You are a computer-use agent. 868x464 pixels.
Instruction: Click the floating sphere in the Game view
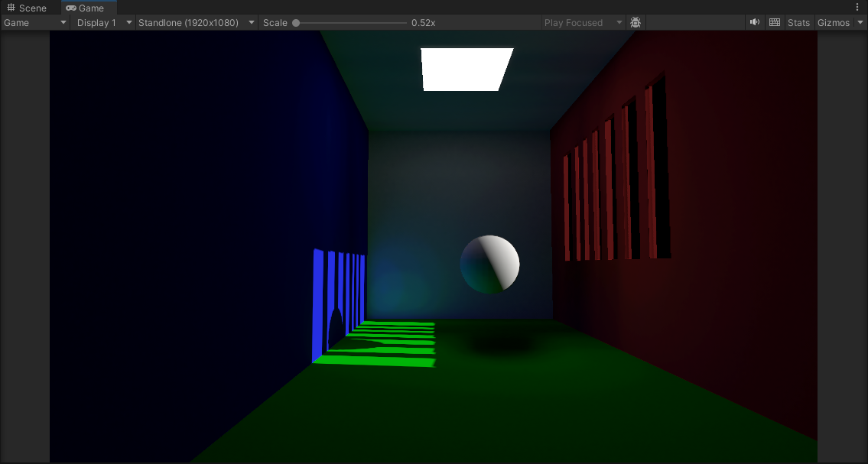(x=490, y=264)
